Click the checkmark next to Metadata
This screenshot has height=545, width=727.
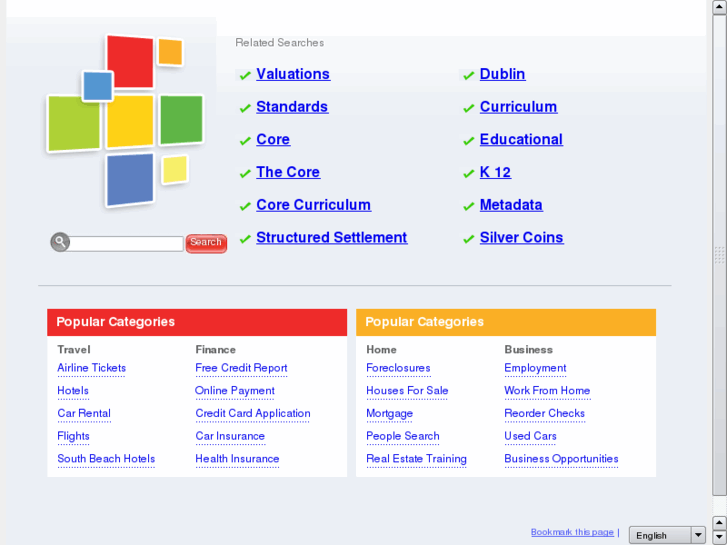[469, 206]
